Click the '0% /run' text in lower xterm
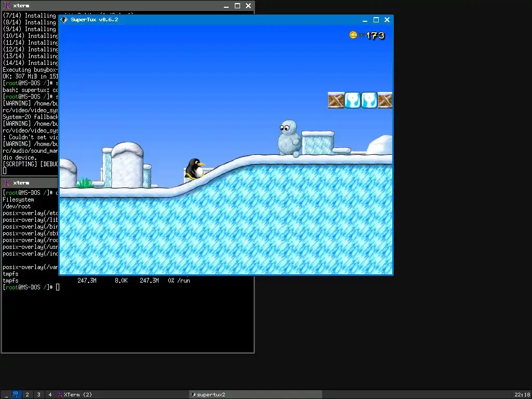 [179, 281]
